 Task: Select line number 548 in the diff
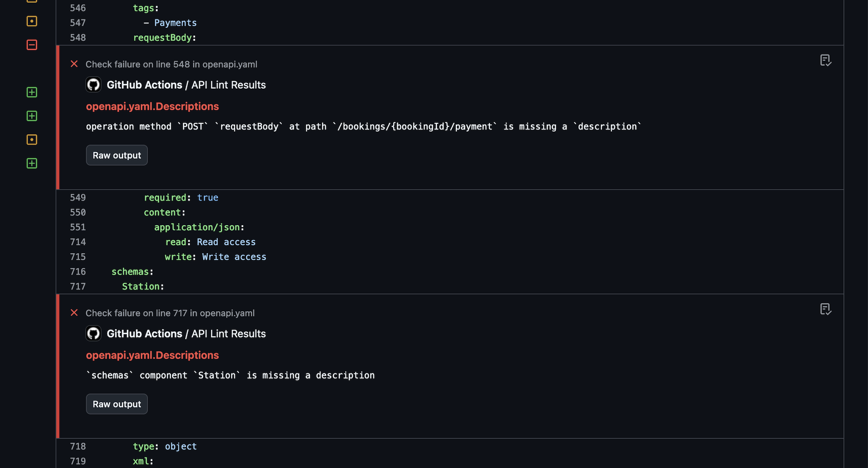78,38
